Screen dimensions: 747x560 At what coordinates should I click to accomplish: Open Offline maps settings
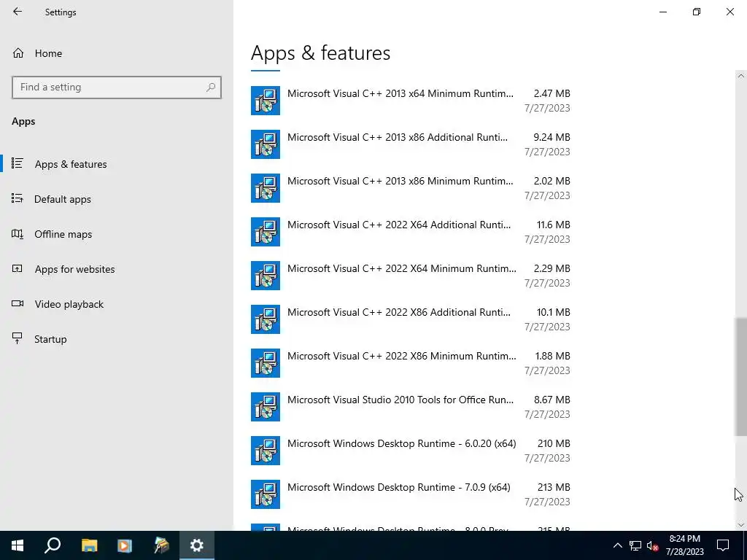pos(117,234)
